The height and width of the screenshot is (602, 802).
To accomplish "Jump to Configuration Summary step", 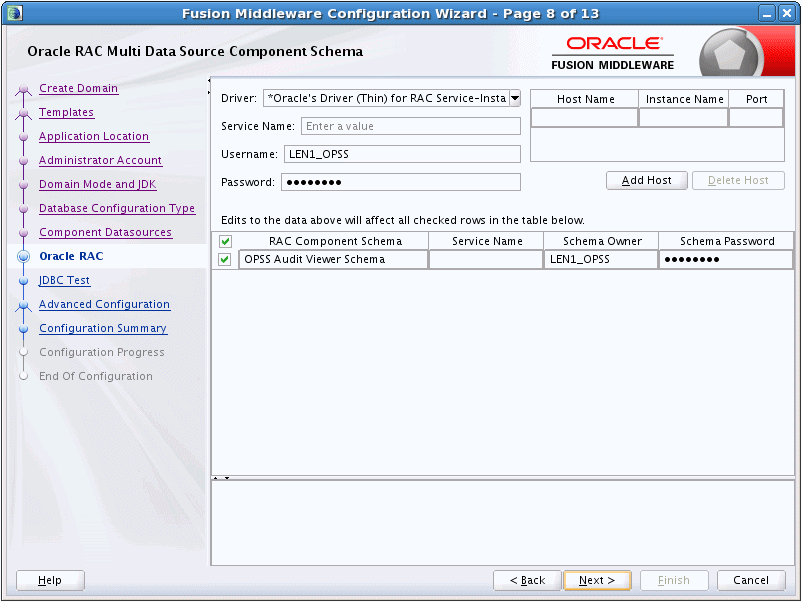I will pyautogui.click(x=103, y=328).
